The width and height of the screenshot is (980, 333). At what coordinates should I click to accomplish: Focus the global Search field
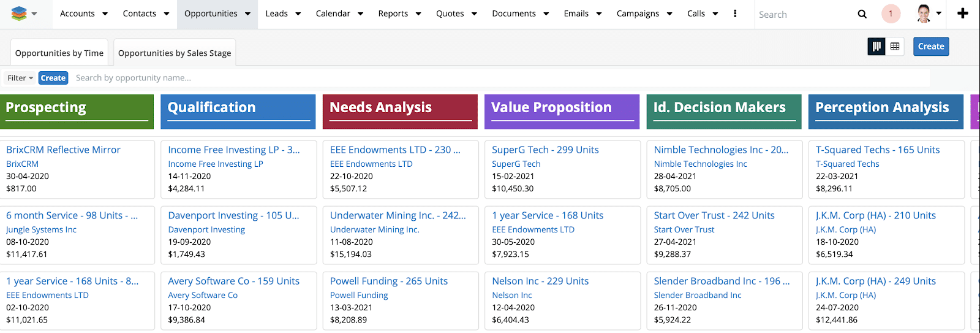point(802,14)
